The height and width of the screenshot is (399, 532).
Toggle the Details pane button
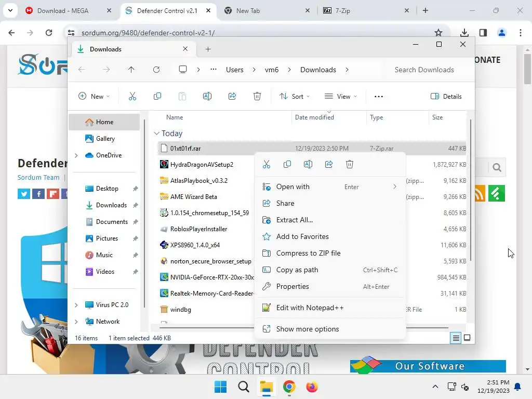click(446, 96)
